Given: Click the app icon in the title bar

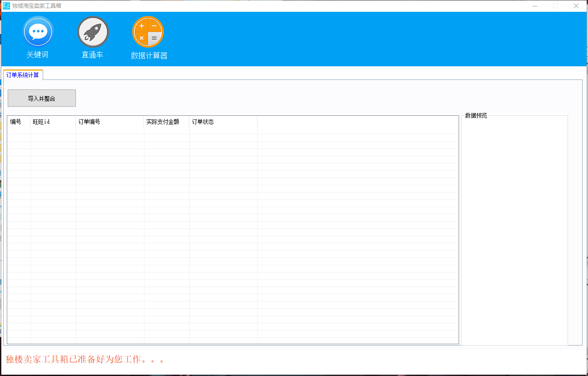Looking at the screenshot, I should coord(6,6).
